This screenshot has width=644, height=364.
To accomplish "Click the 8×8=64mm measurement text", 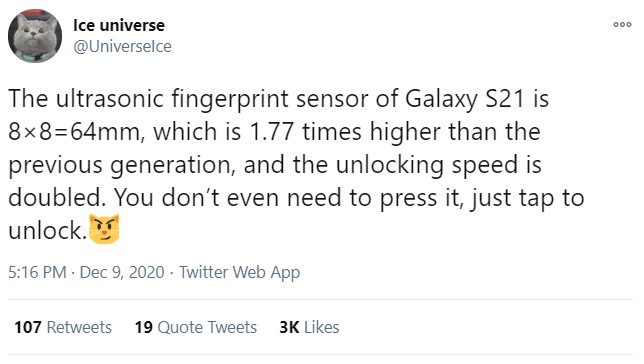I will tap(76, 132).
